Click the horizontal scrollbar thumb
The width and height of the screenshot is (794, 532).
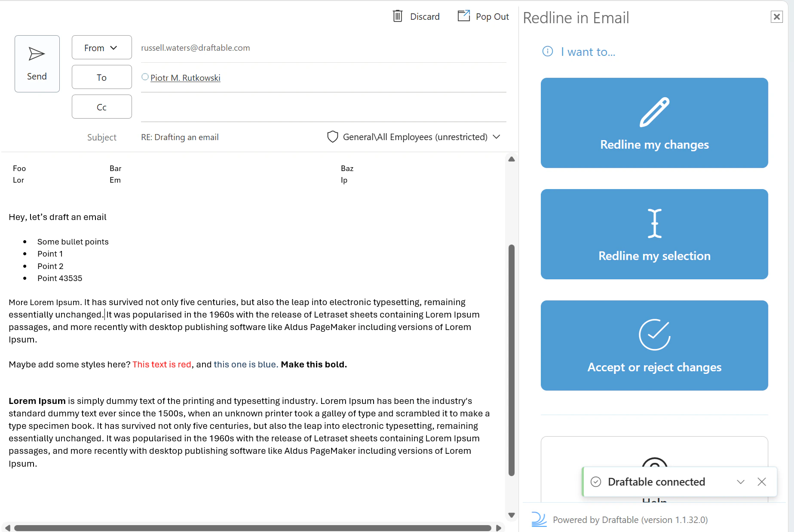pyautogui.click(x=253, y=528)
